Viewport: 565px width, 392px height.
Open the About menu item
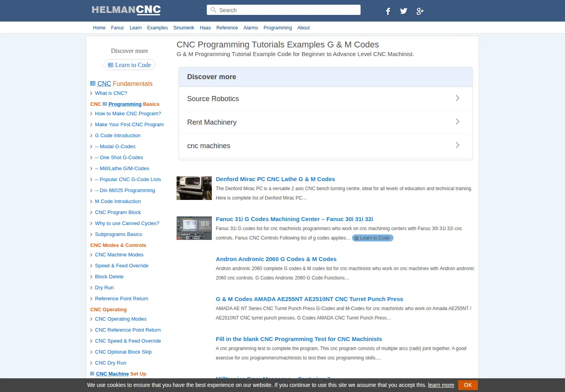click(303, 28)
